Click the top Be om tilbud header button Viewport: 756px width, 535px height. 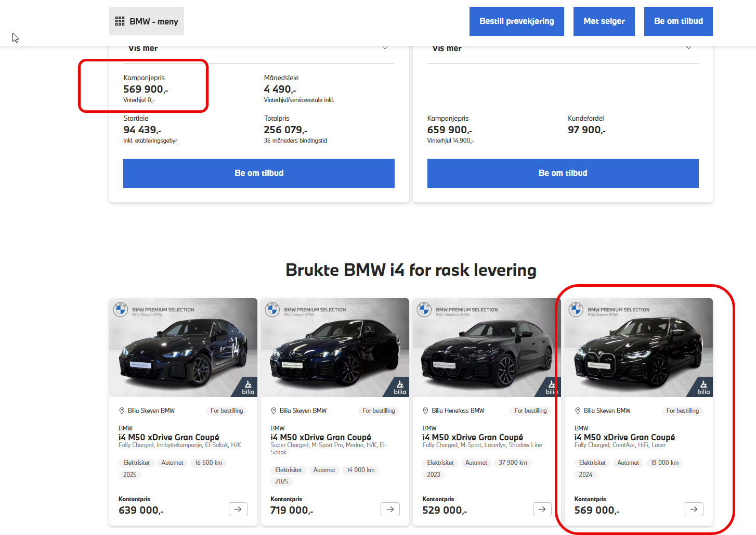(x=678, y=21)
